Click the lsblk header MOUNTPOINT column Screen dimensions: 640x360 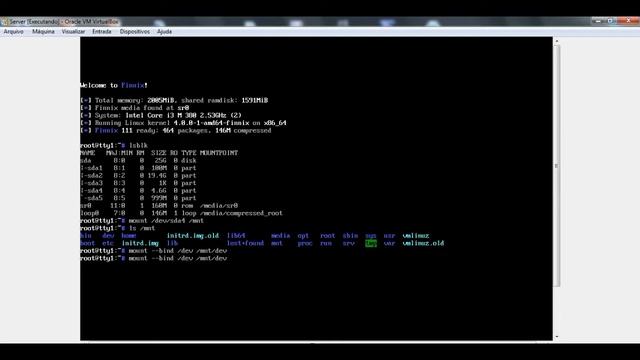pyautogui.click(x=219, y=153)
